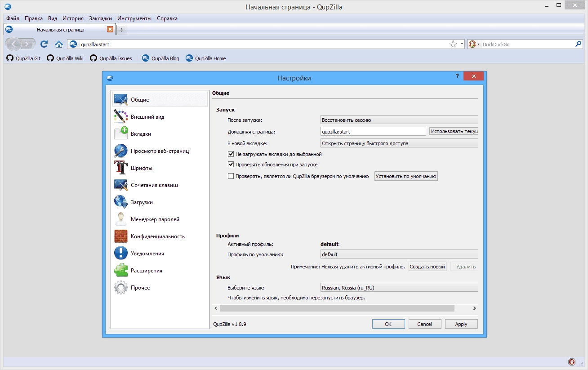Uncheck Не загружать вкладки до выбранной
This screenshot has width=588, height=370.
tap(231, 154)
